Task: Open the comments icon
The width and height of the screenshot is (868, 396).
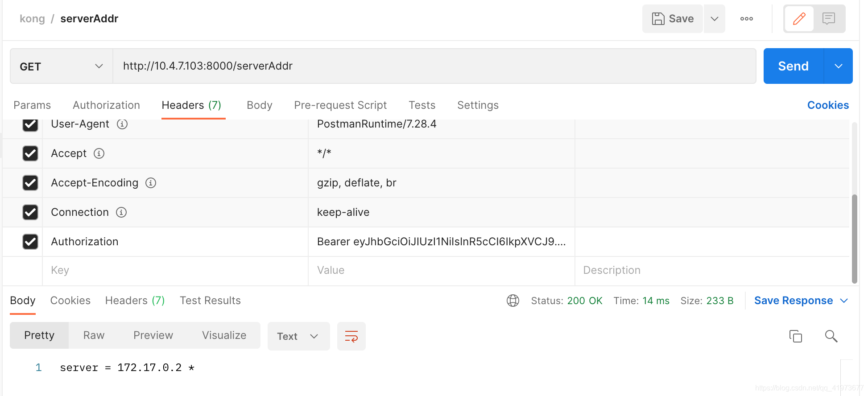Action: 828,19
